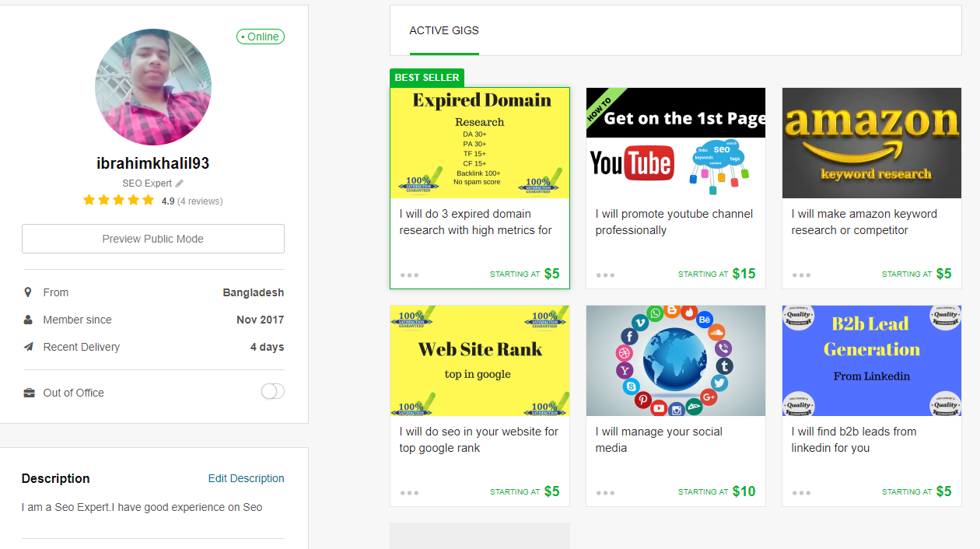Image resolution: width=980 pixels, height=549 pixels.
Task: Click the five-star rating icons
Action: 119,201
